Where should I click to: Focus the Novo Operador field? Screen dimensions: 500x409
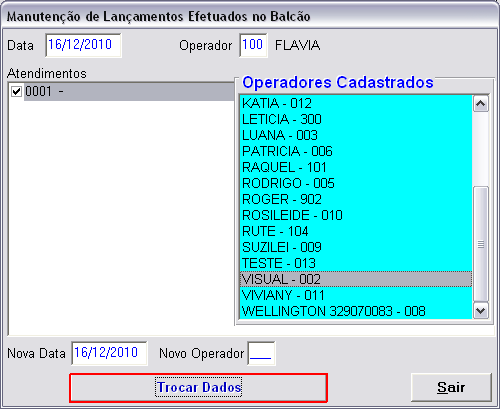261,353
